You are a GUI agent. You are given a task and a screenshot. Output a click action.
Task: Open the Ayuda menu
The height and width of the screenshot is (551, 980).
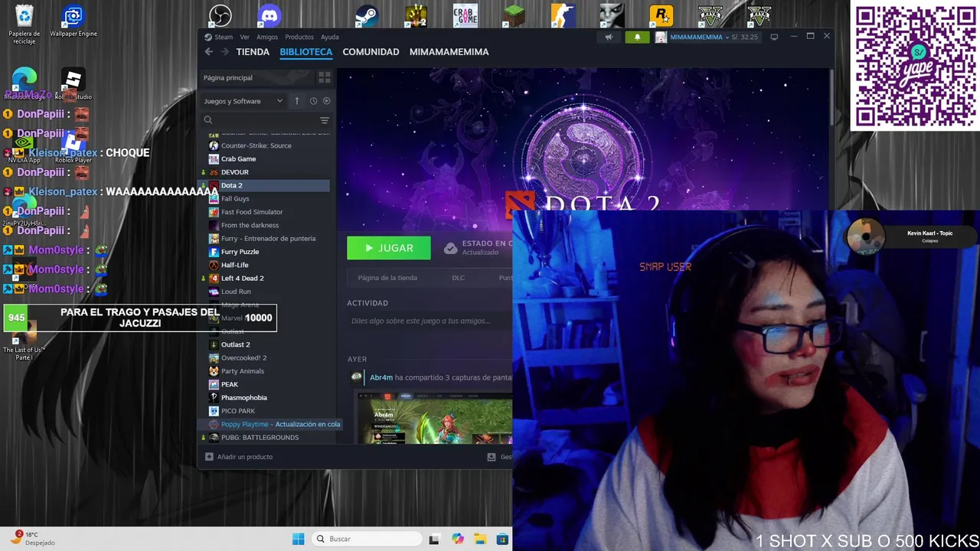pos(330,37)
